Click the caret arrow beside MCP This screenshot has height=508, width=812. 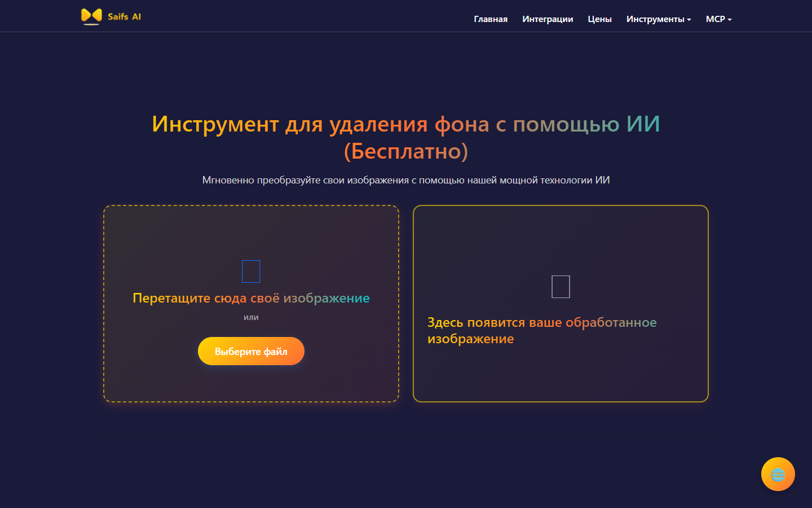point(730,20)
